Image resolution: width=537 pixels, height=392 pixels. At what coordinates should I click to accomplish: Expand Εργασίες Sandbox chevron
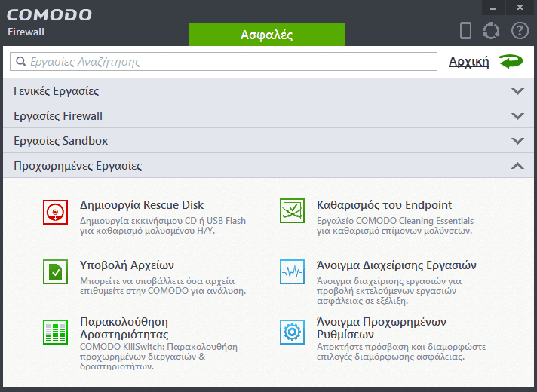coord(517,141)
